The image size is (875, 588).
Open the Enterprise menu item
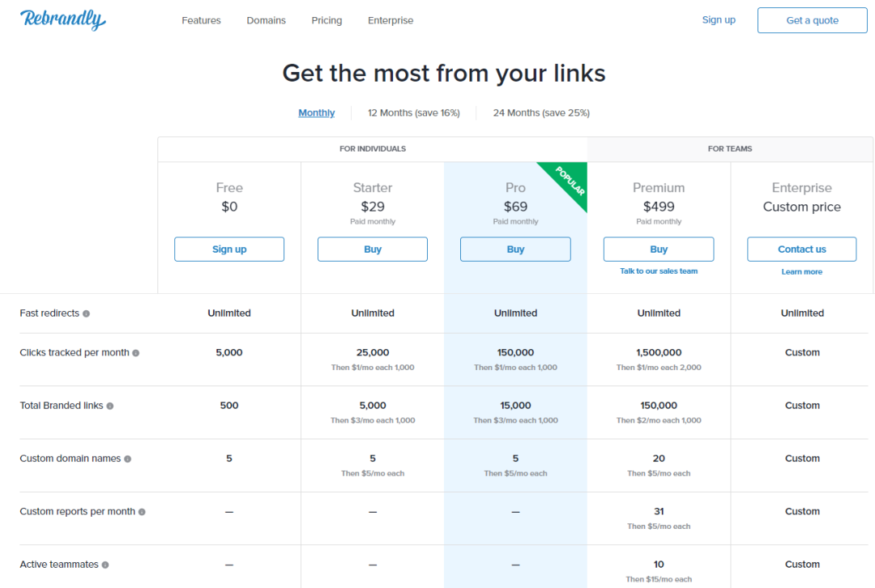point(391,20)
